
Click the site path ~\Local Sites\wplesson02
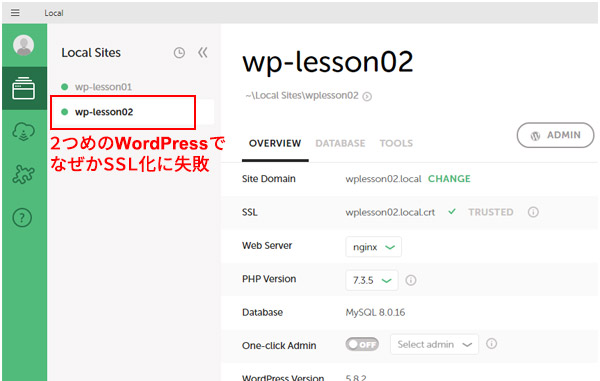(x=302, y=96)
